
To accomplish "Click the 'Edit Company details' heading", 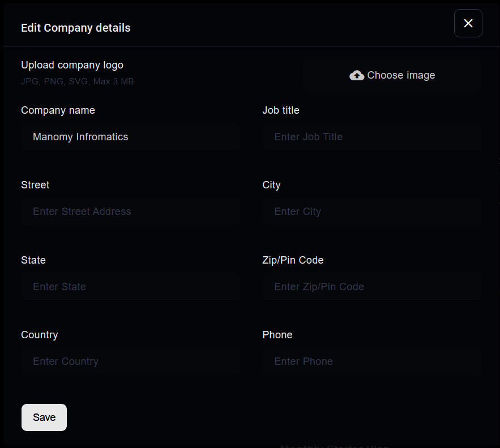I will [x=75, y=28].
